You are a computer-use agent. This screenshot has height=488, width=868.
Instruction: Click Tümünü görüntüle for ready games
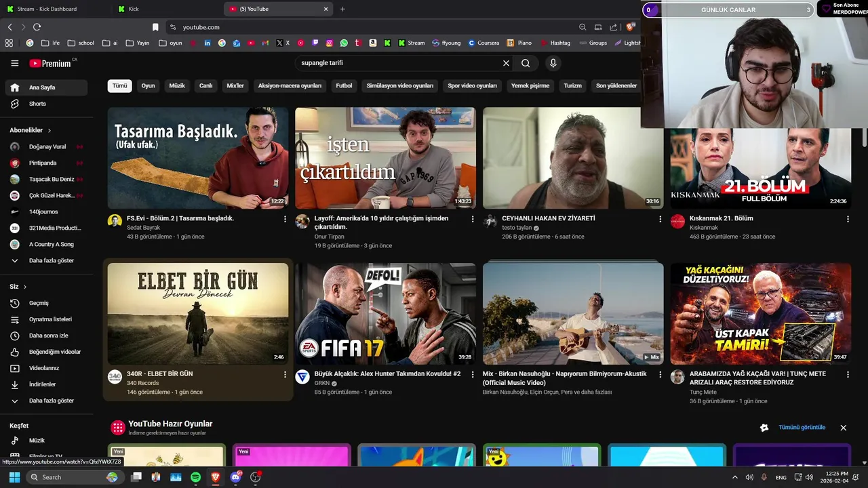(x=802, y=428)
